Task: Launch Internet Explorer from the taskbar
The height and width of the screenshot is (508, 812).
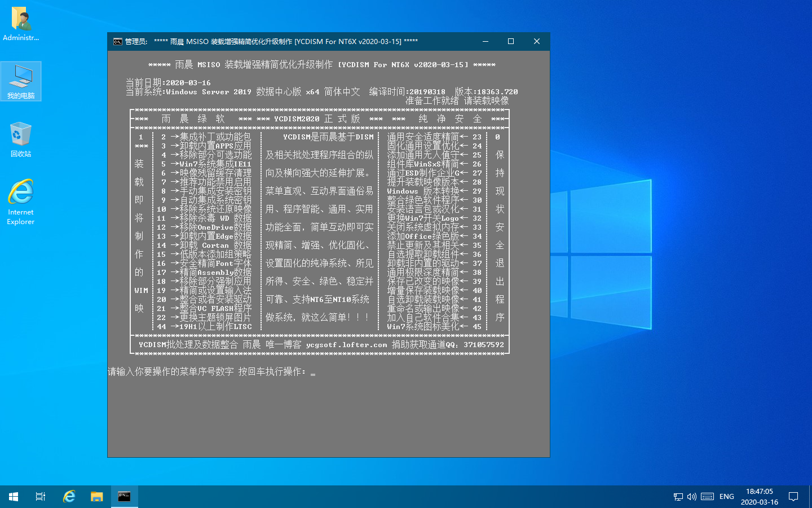Action: (69, 497)
